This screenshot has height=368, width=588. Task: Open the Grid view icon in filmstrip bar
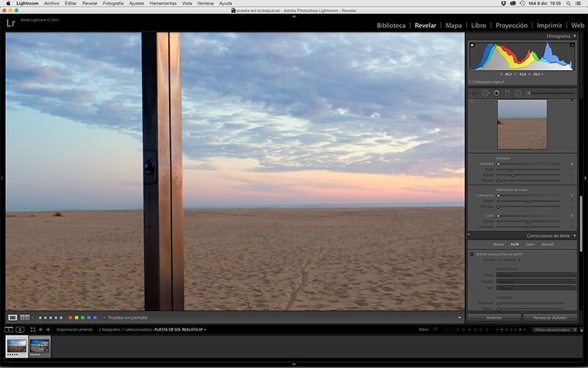tap(33, 330)
